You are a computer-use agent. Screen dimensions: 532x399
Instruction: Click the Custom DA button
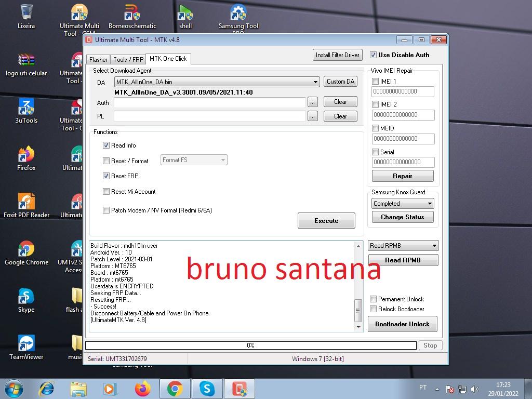pos(340,82)
